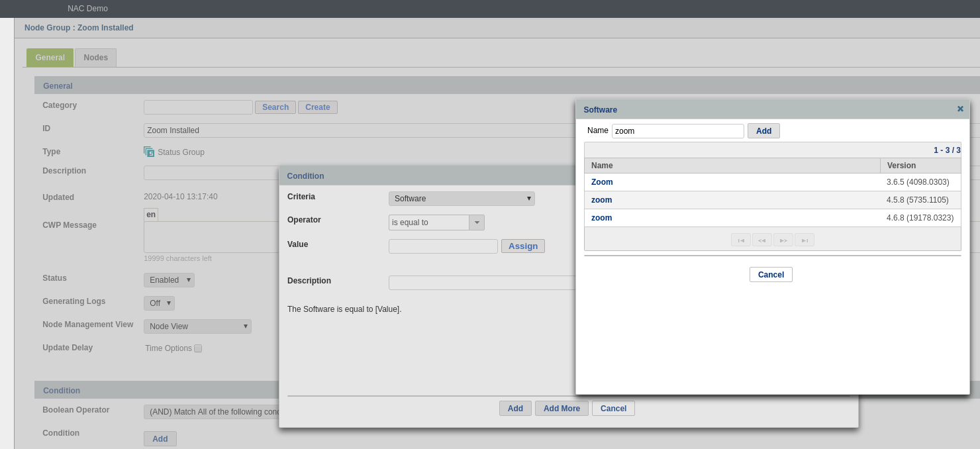Expand the Node Management View dropdown
The image size is (980, 449).
tap(197, 326)
